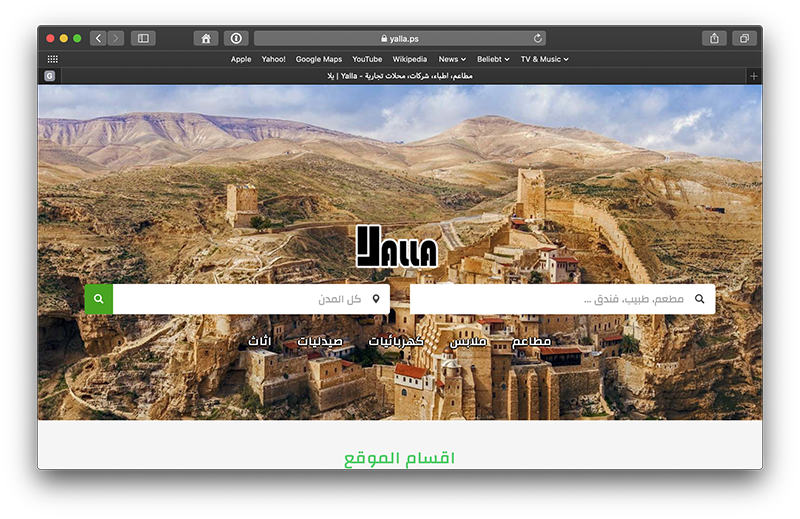Go back with the Safari back arrow

pos(98,38)
